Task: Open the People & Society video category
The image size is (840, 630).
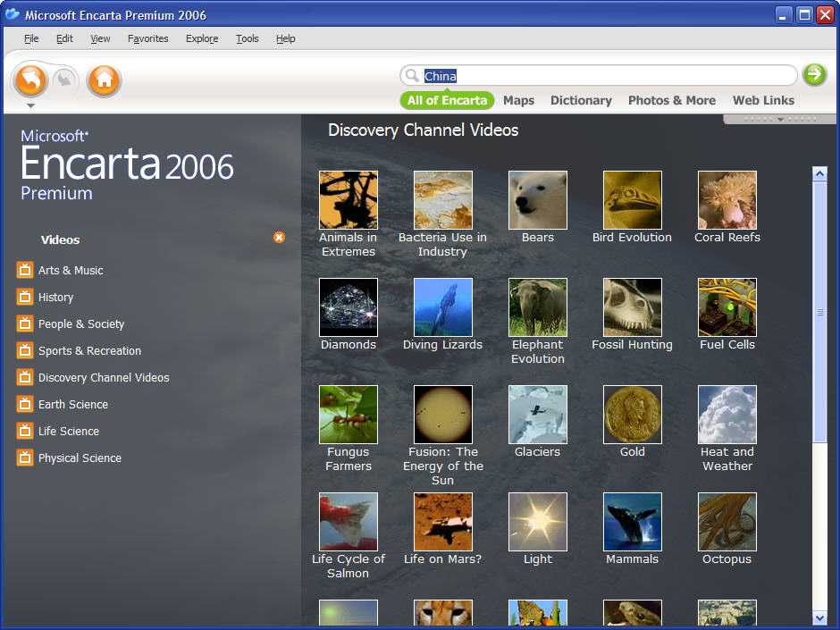Action: (81, 324)
